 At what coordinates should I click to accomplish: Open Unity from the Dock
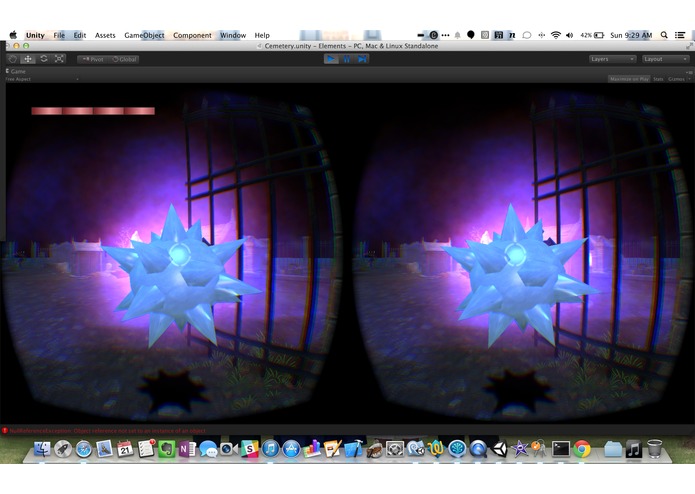499,449
